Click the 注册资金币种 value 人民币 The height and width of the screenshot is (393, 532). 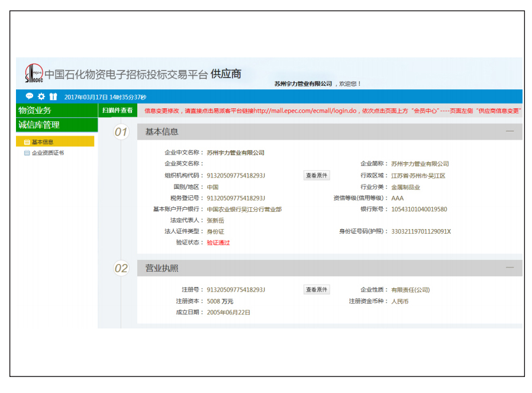tap(400, 301)
